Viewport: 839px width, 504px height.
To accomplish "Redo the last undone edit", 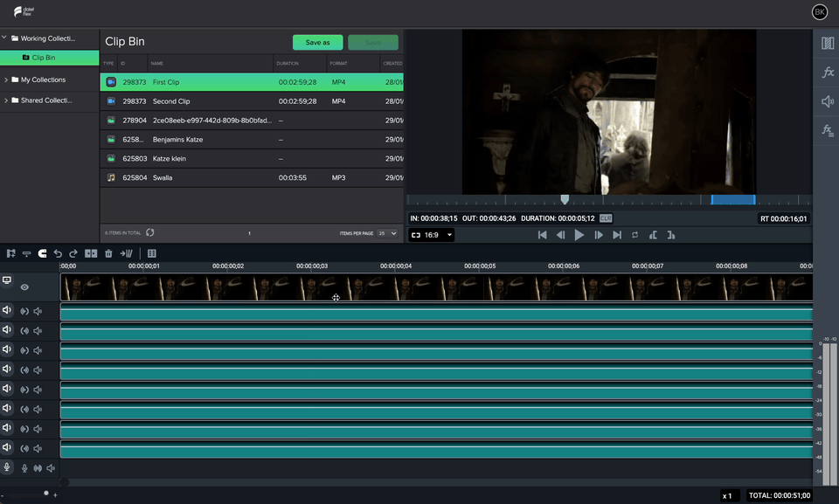I will coord(73,253).
